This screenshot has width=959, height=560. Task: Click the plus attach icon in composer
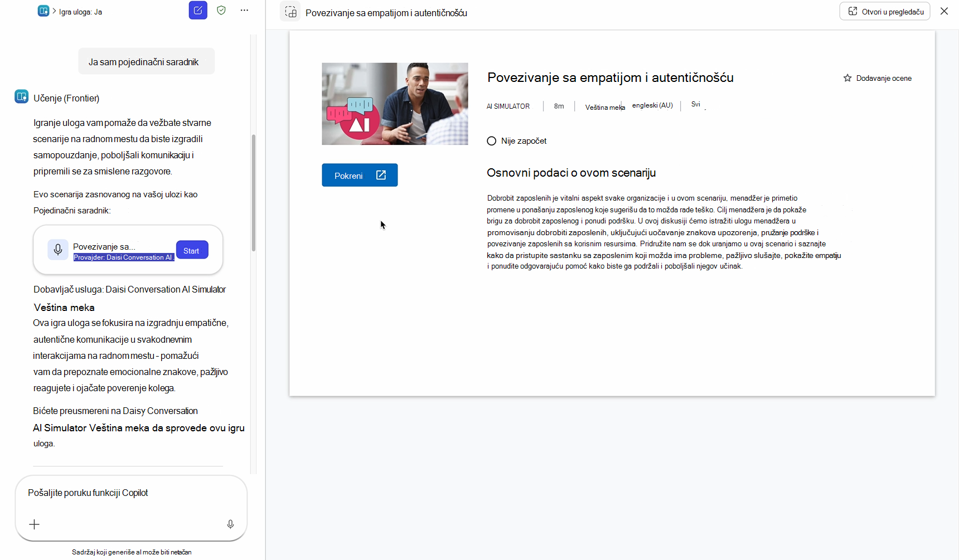[x=34, y=524]
